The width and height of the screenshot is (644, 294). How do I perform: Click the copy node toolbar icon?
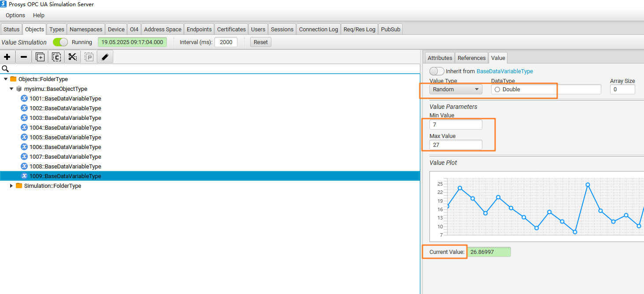point(56,57)
